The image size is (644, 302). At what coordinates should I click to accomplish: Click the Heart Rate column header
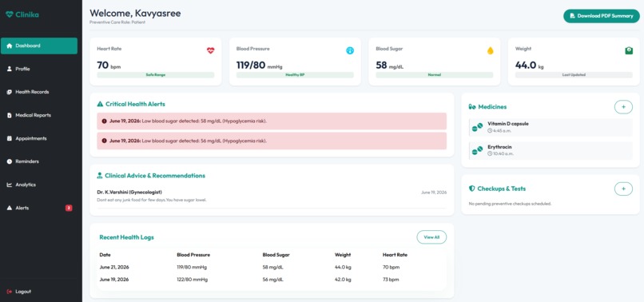pyautogui.click(x=395, y=255)
